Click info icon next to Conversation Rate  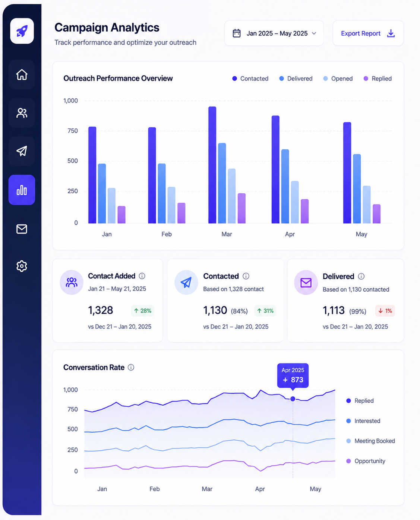pyautogui.click(x=131, y=367)
